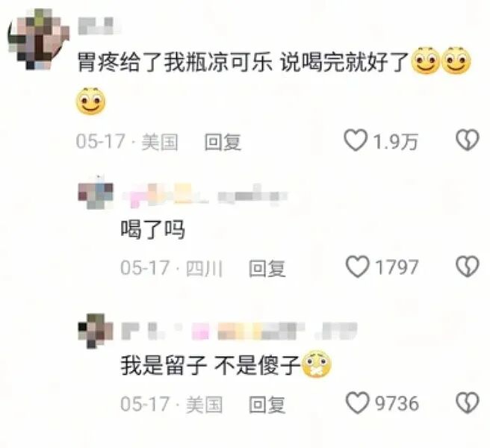Like the 我是留子 不是傻子 reply
Image resolution: width=490 pixels, height=448 pixels.
[358, 402]
